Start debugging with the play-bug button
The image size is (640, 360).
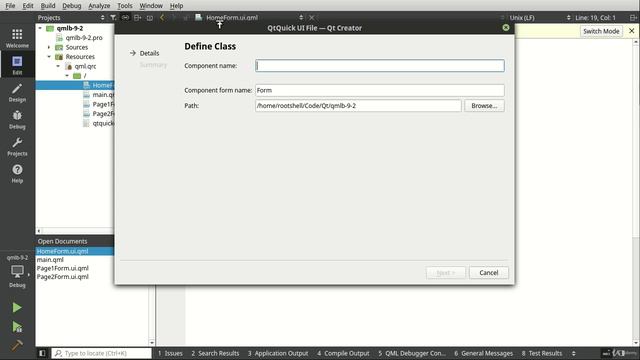(x=17, y=327)
